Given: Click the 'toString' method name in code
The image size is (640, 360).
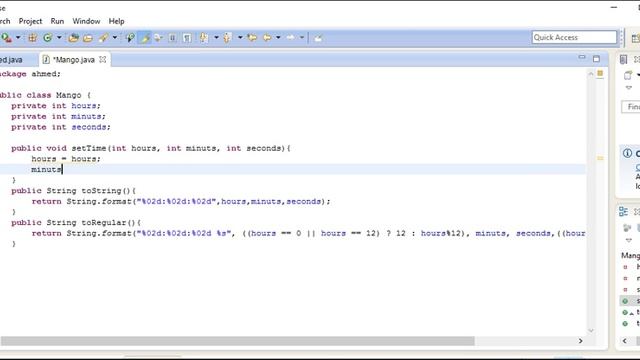Looking at the screenshot, I should [x=101, y=191].
